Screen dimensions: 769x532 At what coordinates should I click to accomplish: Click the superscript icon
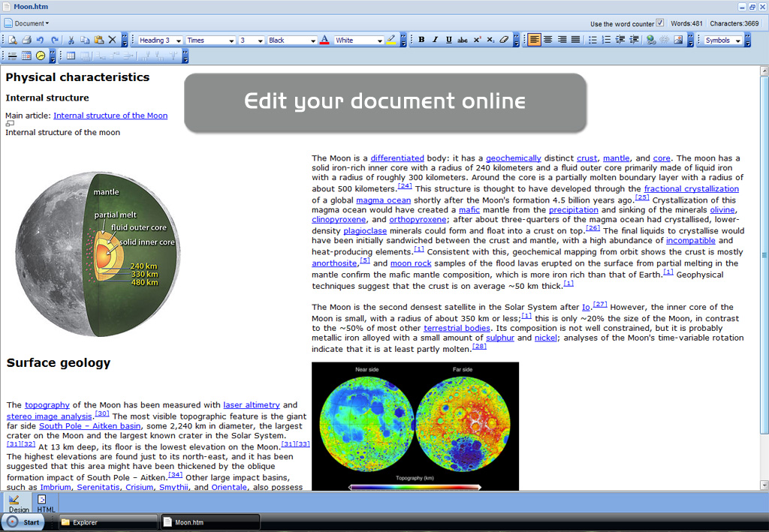477,40
